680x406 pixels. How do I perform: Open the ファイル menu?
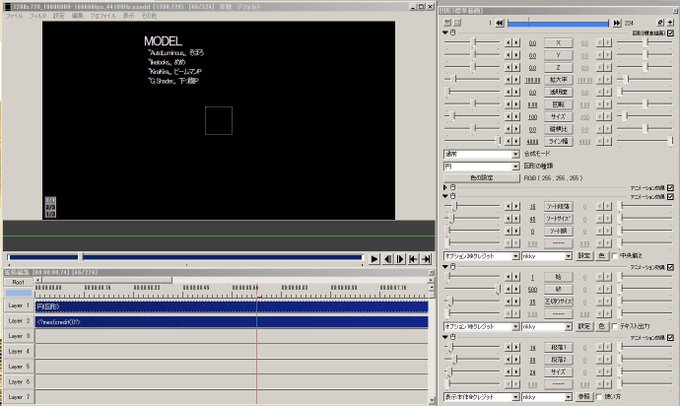pyautogui.click(x=14, y=16)
